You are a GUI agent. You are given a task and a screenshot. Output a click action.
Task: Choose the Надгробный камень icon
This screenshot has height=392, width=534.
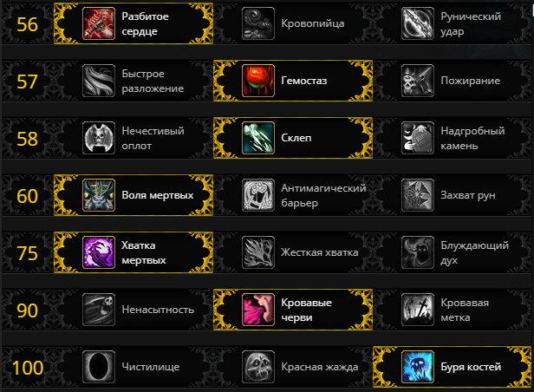pos(418,138)
